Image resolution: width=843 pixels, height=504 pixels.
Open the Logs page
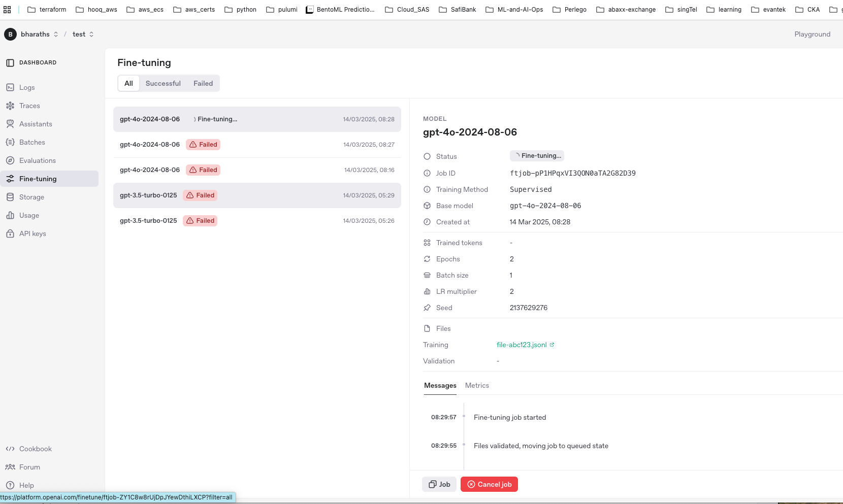point(27,87)
